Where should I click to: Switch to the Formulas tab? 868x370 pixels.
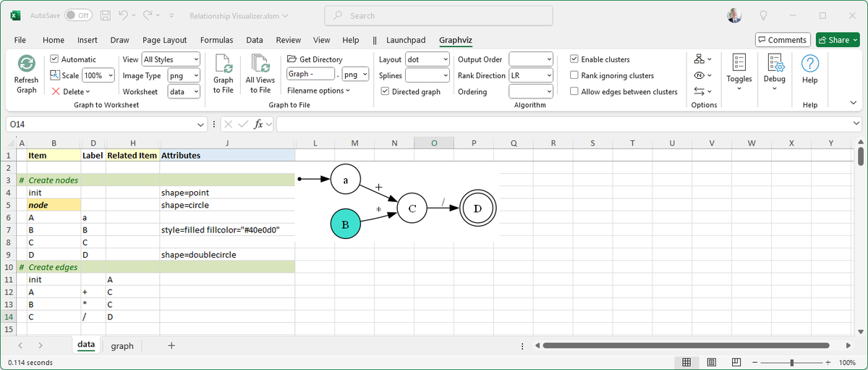coord(217,40)
